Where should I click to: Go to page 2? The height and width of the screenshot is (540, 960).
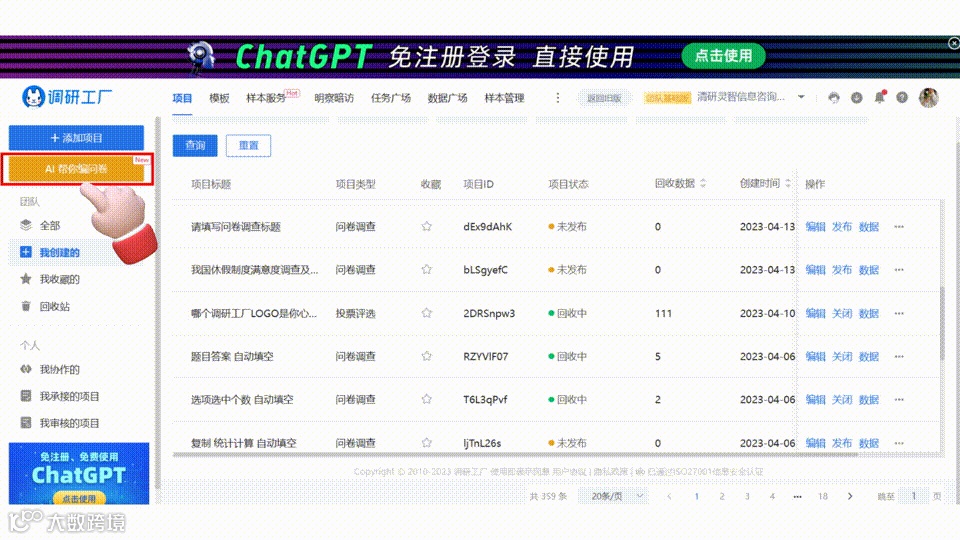pyautogui.click(x=722, y=496)
